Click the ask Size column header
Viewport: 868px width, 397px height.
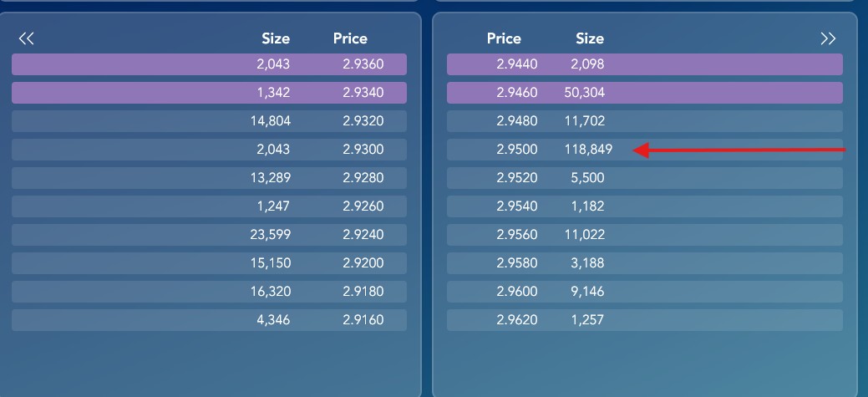tap(590, 38)
